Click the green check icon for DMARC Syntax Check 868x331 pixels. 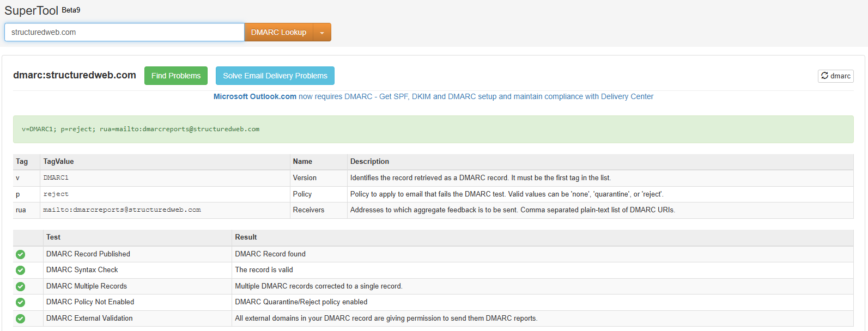click(20, 270)
